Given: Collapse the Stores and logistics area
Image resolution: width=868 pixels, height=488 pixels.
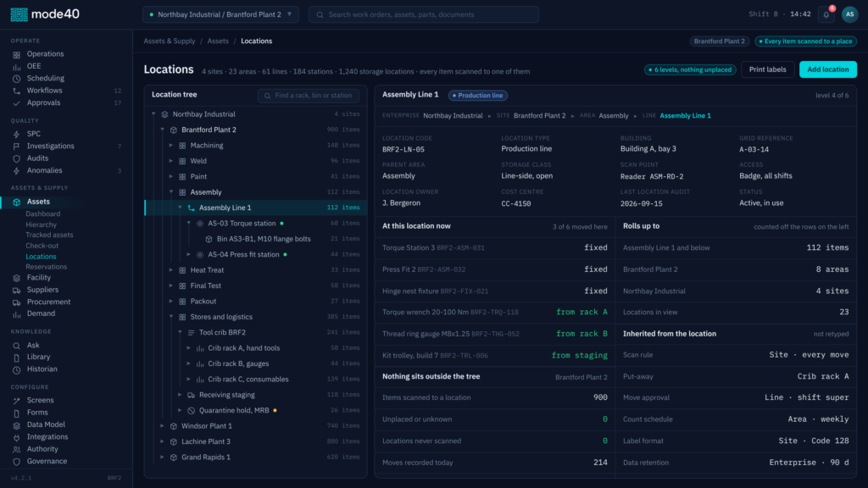Looking at the screenshot, I should point(171,317).
